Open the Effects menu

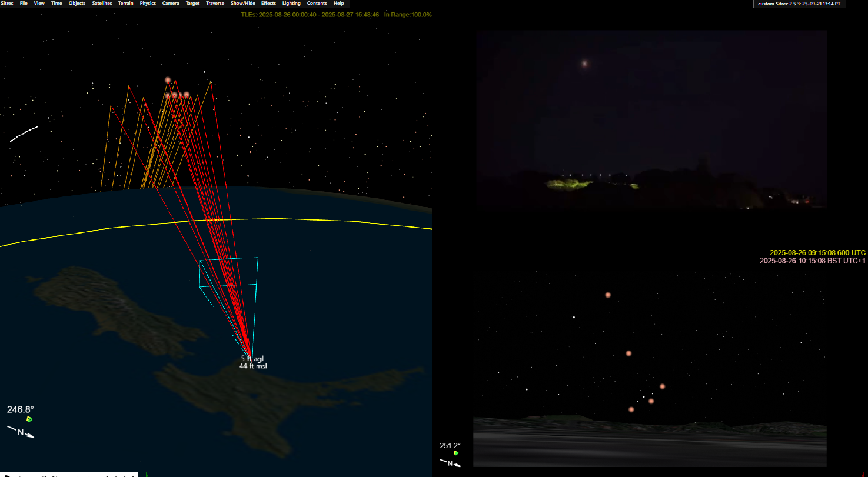[x=268, y=4]
